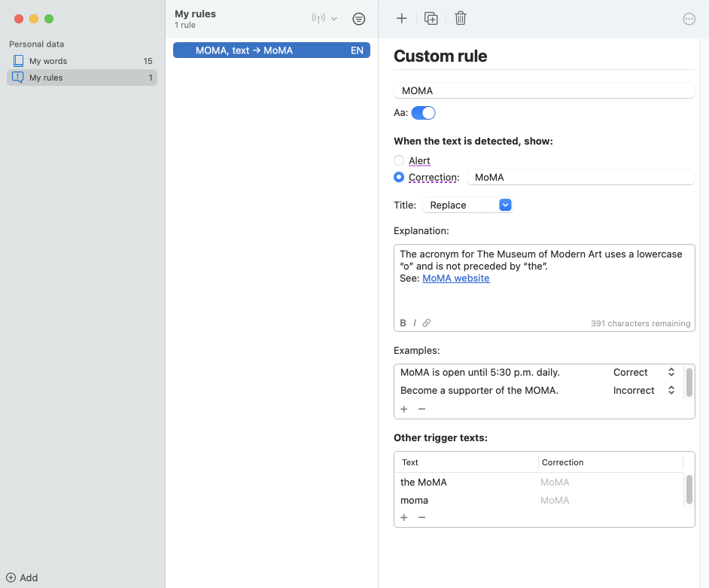This screenshot has width=709, height=588.
Task: Click the duplicate rule icon in toolbar
Action: 431,19
